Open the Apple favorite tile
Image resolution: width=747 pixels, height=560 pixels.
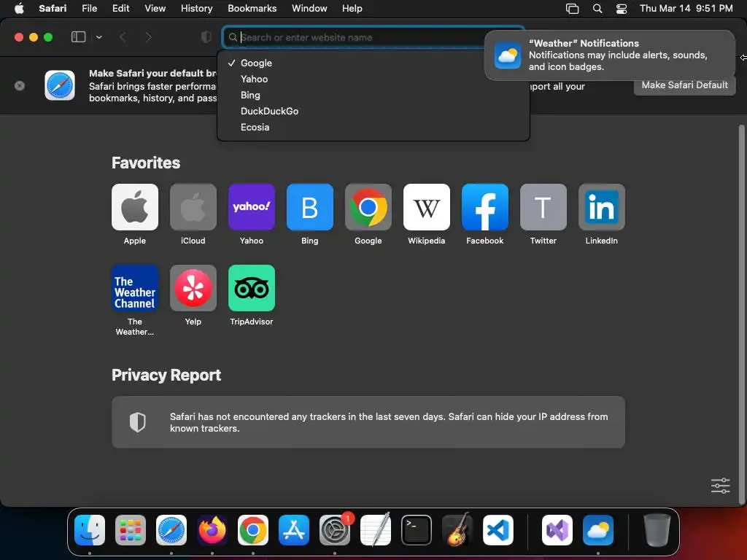click(135, 207)
